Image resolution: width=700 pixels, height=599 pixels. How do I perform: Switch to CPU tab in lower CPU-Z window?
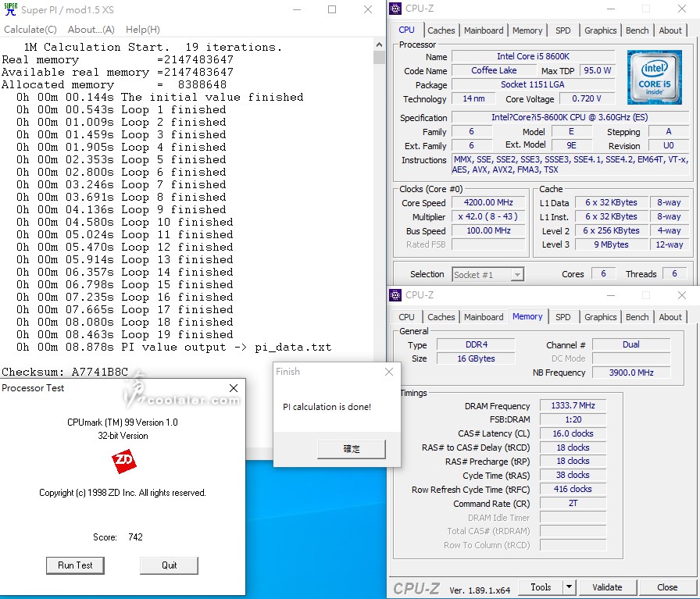tap(406, 317)
